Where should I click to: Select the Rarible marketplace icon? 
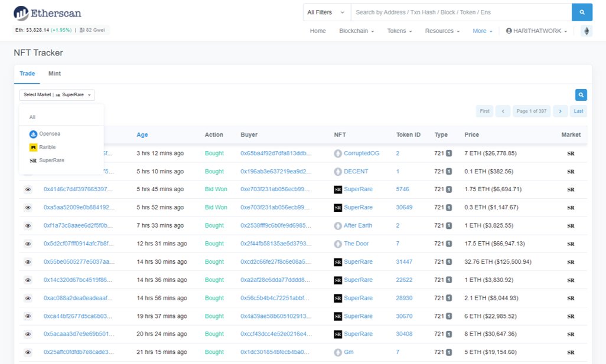click(34, 147)
